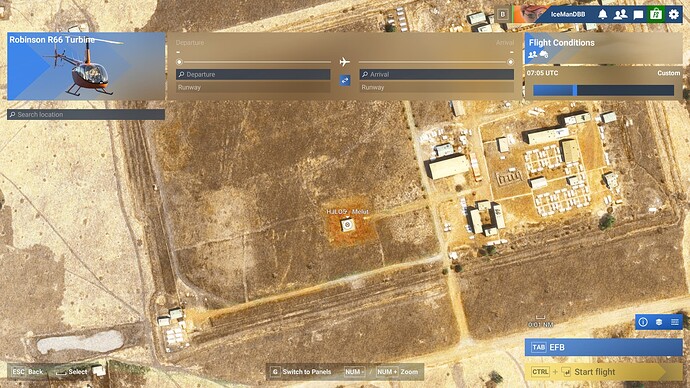Image resolution: width=690 pixels, height=388 pixels.
Task: Click the airplane icon on route line
Action: (345, 62)
